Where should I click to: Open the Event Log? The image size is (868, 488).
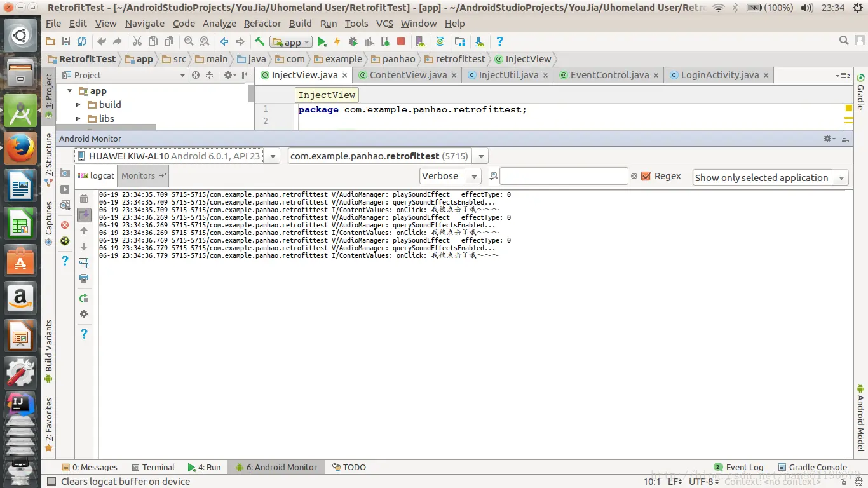pos(738,467)
